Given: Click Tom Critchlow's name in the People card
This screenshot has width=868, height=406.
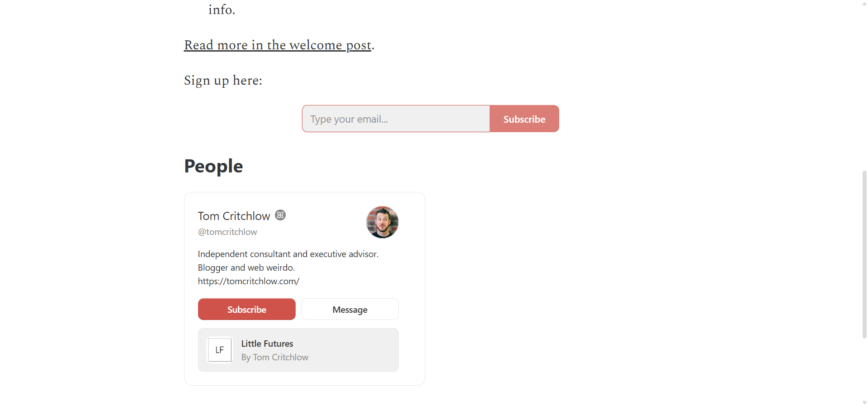Looking at the screenshot, I should coord(234,216).
